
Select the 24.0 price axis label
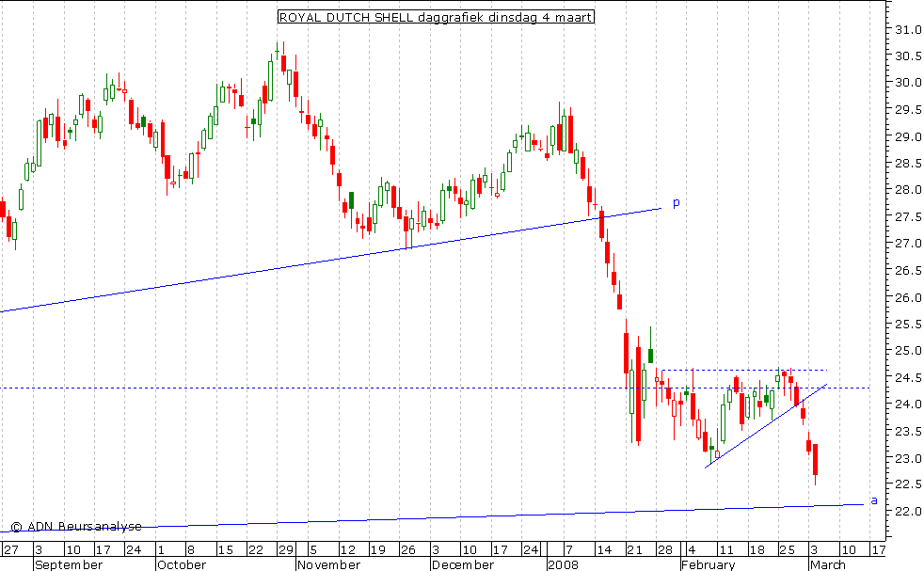[x=907, y=404]
